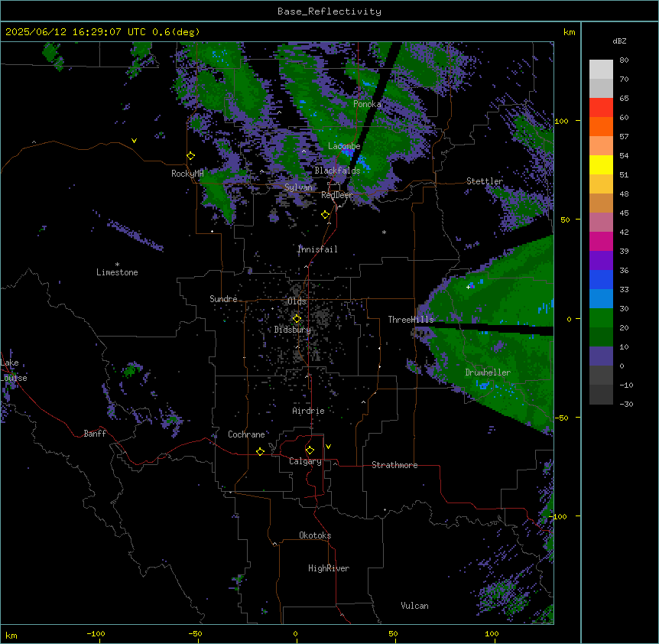Click the 0.6(deg) elevation angle text
Viewport: 659px width, 644px height.
(176, 32)
